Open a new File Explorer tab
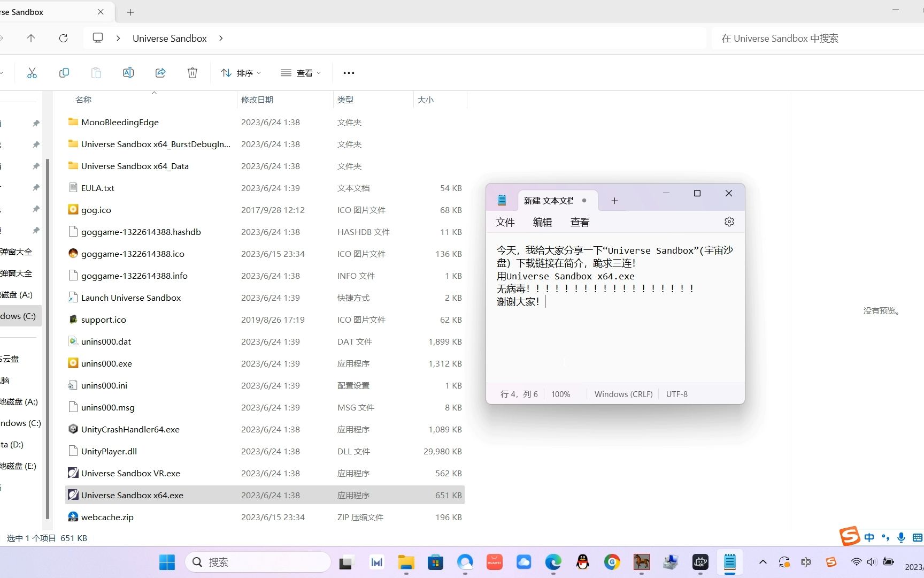924x578 pixels. click(130, 12)
